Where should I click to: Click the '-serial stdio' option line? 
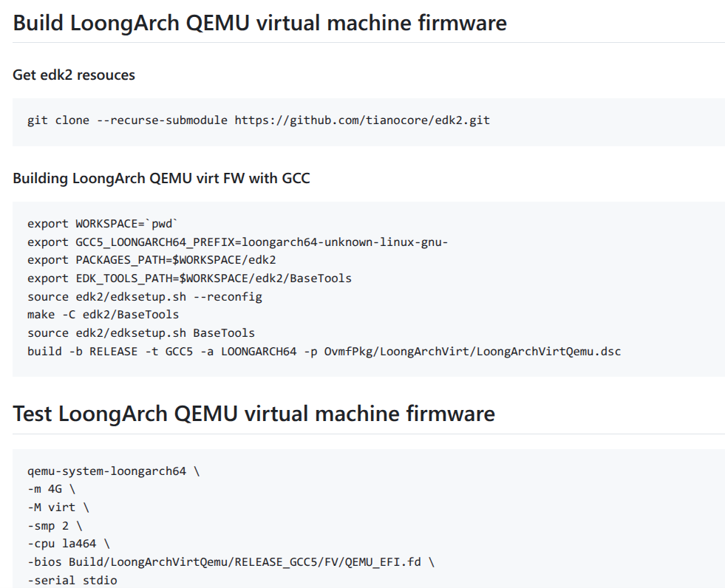click(x=72, y=581)
